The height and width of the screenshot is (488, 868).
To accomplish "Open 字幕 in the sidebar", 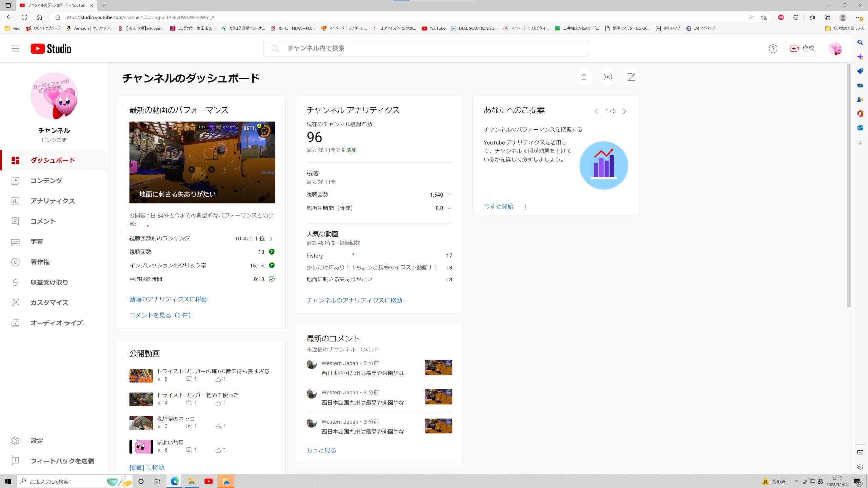I will pyautogui.click(x=54, y=242).
